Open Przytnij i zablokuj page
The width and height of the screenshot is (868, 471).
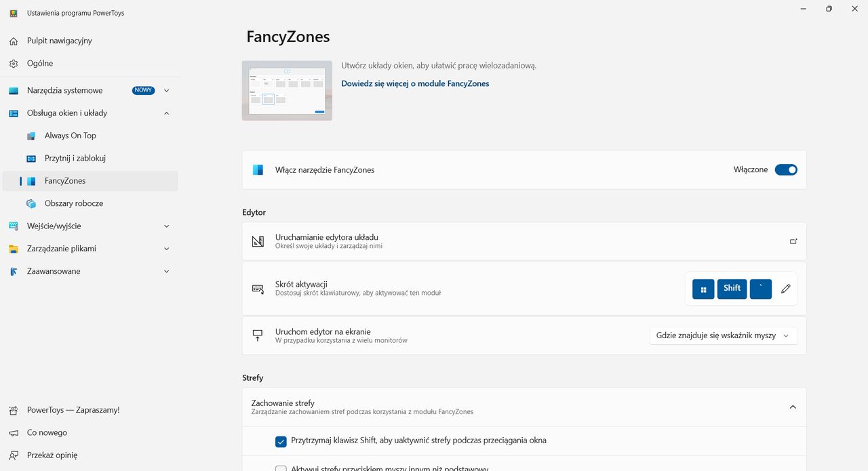click(90, 159)
